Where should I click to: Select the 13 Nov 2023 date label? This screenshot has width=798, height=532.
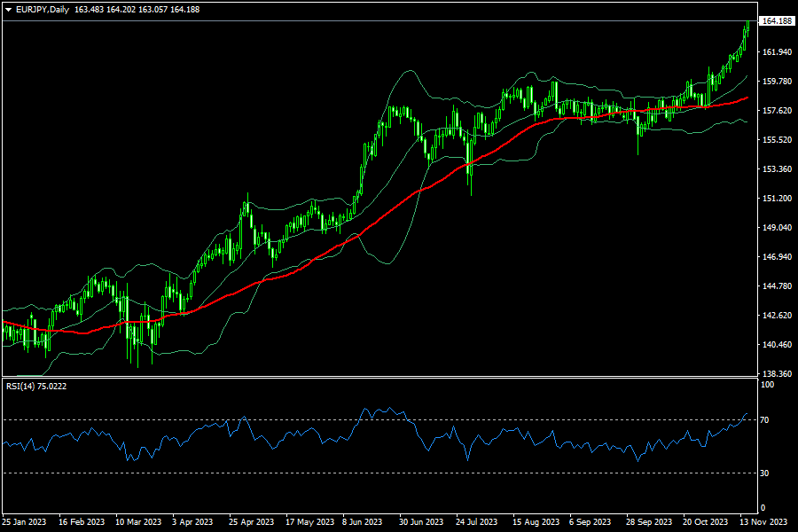[763, 522]
